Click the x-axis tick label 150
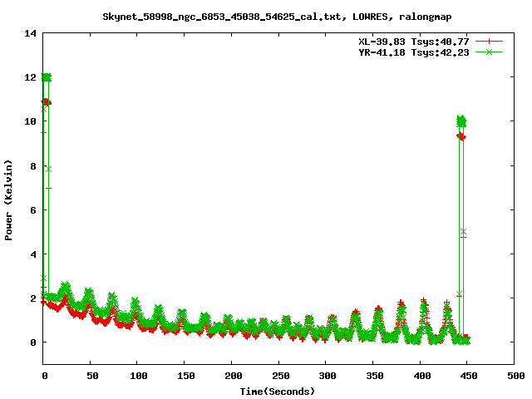 pos(186,376)
